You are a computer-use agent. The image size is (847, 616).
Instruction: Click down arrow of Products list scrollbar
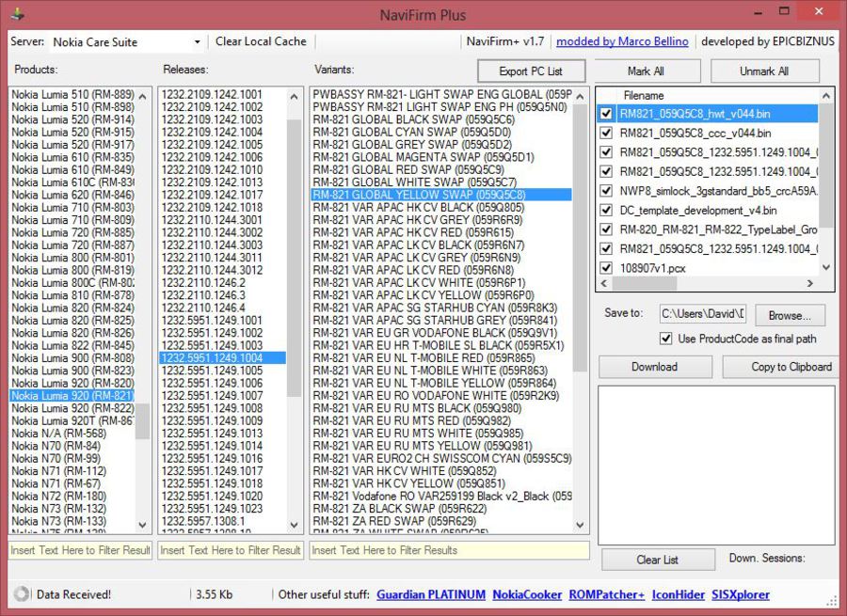click(x=143, y=524)
